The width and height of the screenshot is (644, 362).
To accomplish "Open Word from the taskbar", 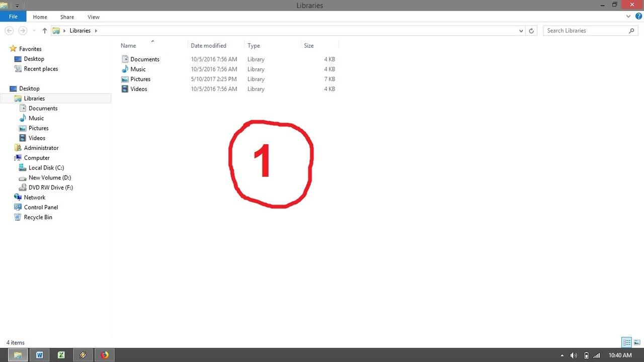I will [39, 355].
